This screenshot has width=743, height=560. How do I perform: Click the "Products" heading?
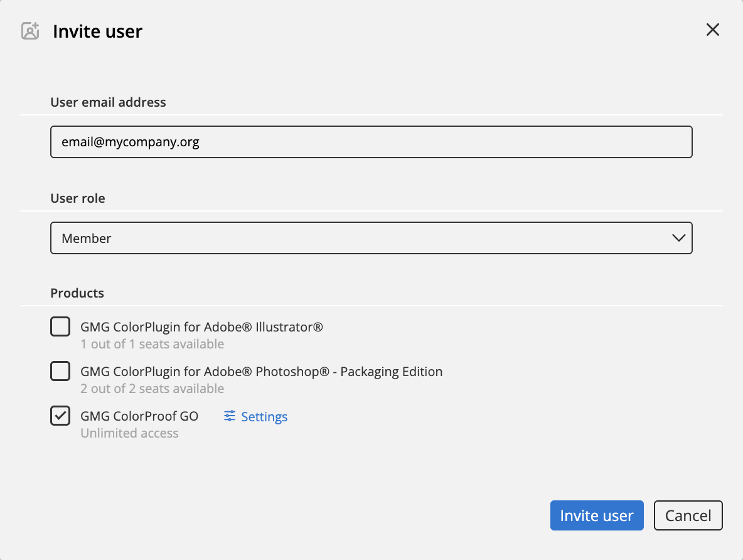pyautogui.click(x=77, y=293)
